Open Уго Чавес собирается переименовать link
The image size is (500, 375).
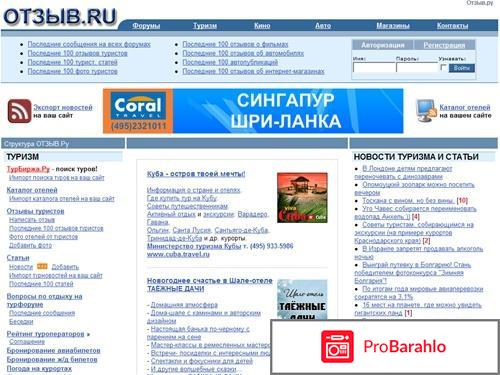click(x=415, y=213)
